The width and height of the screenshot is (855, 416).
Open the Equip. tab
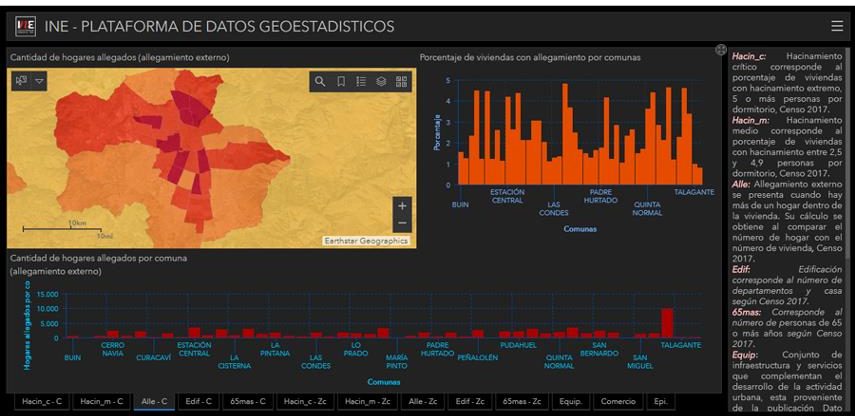tap(571, 401)
